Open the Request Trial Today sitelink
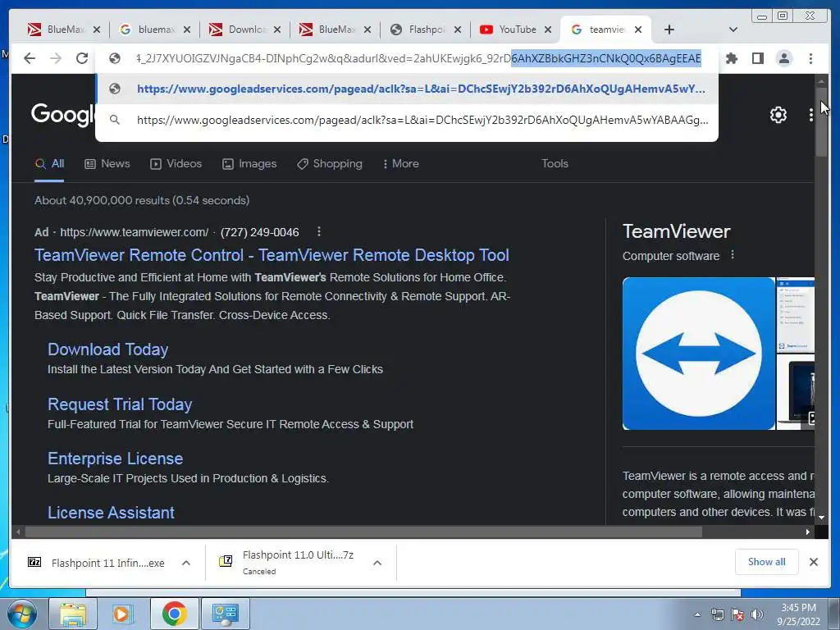This screenshot has width=840, height=630. click(x=120, y=404)
